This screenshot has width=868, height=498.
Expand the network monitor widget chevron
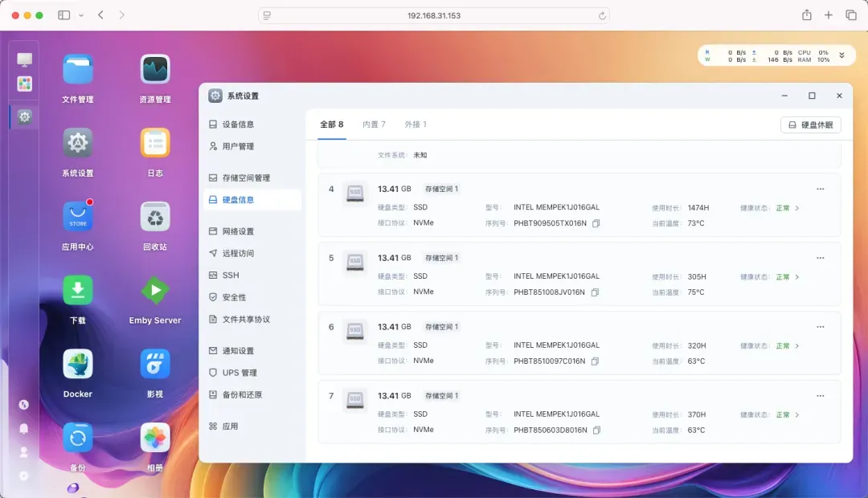pos(841,55)
